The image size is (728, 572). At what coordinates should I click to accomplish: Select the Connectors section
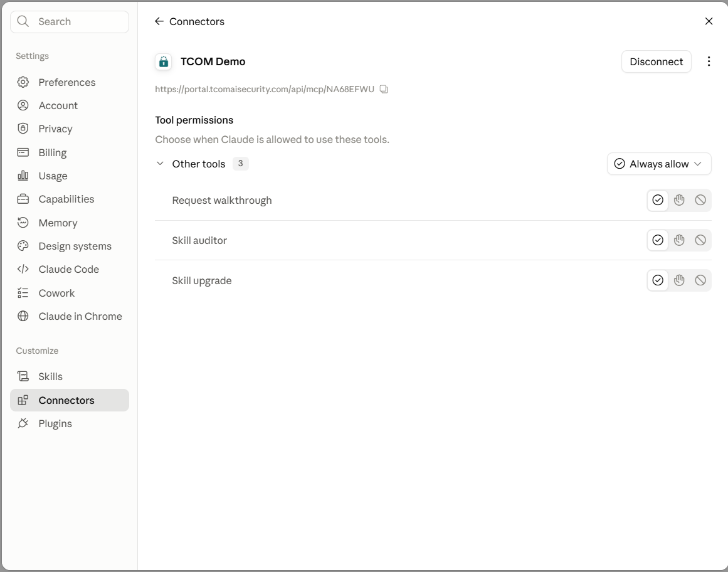[70, 400]
